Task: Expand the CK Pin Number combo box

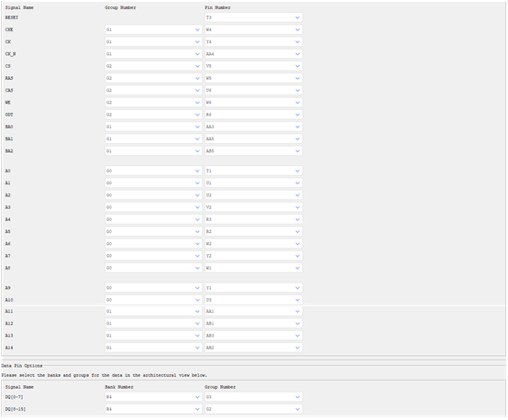Action: coord(253,42)
